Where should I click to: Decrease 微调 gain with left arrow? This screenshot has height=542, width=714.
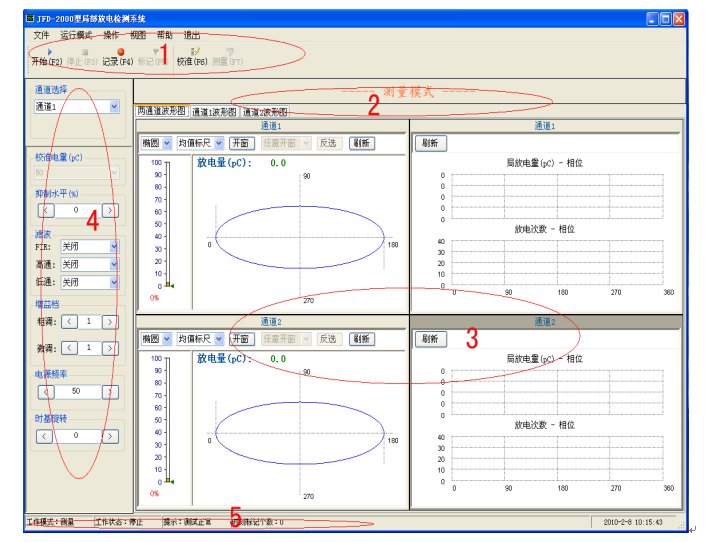coord(69,348)
